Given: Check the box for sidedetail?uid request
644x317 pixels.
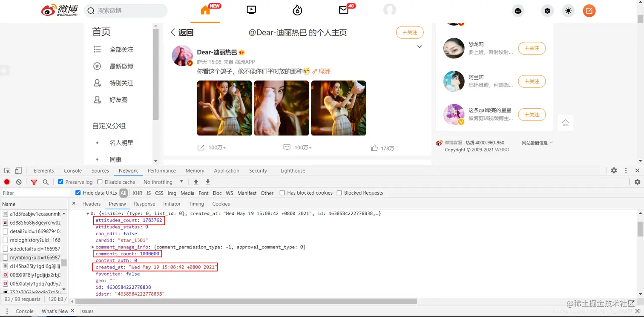Looking at the screenshot, I should click(6, 249).
